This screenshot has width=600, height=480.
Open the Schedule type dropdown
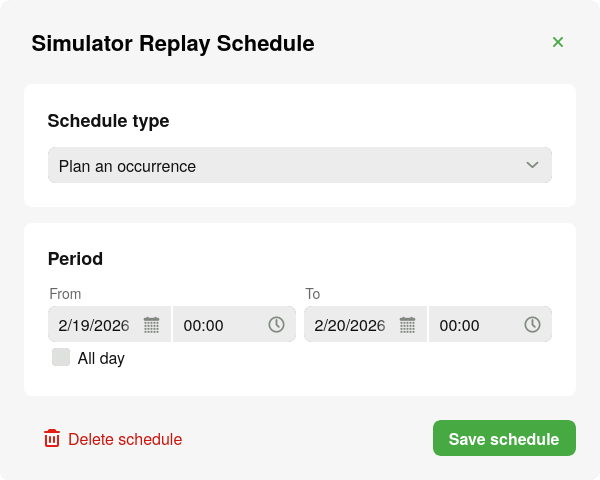[x=299, y=165]
